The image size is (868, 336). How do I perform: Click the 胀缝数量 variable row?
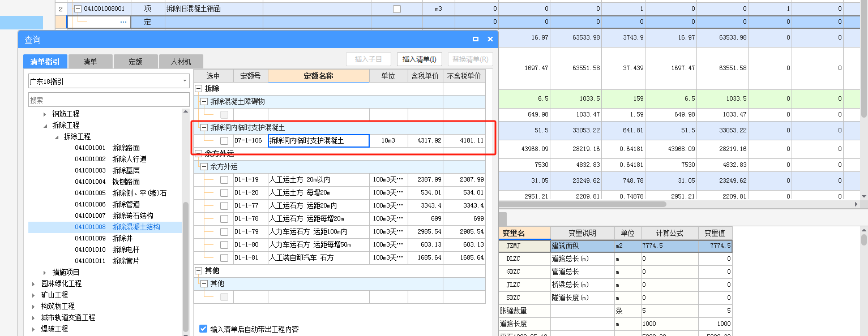pyautogui.click(x=615, y=311)
